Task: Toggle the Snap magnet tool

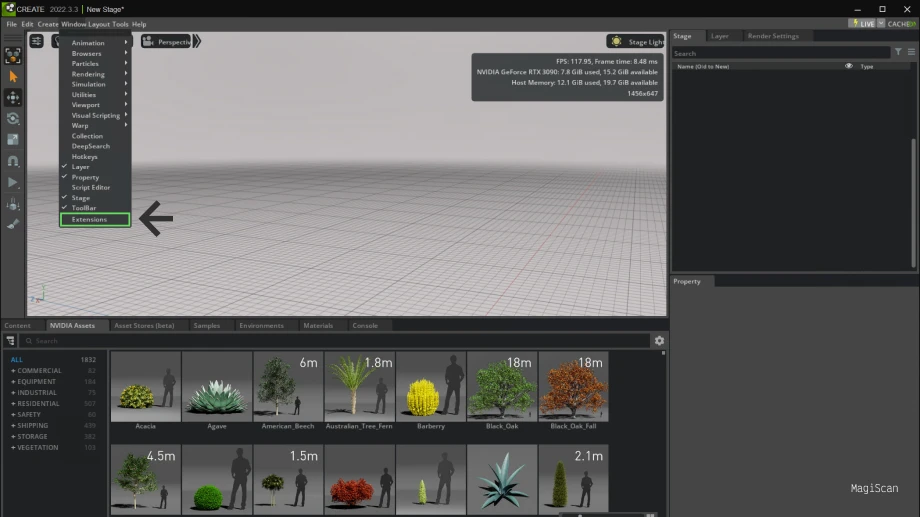Action: [13, 161]
